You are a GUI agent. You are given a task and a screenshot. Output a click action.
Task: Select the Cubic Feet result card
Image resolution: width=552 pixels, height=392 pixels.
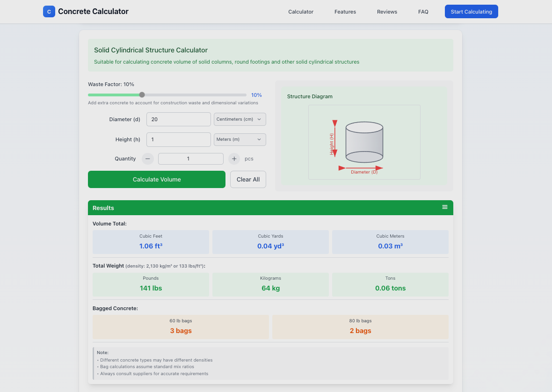point(151,242)
